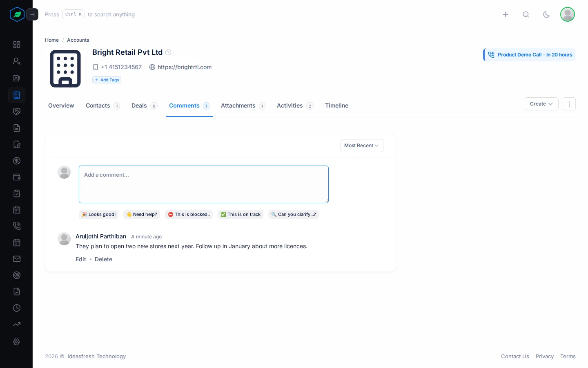The width and height of the screenshot is (588, 368).
Task: Switch to the Contacts tab
Action: point(102,105)
